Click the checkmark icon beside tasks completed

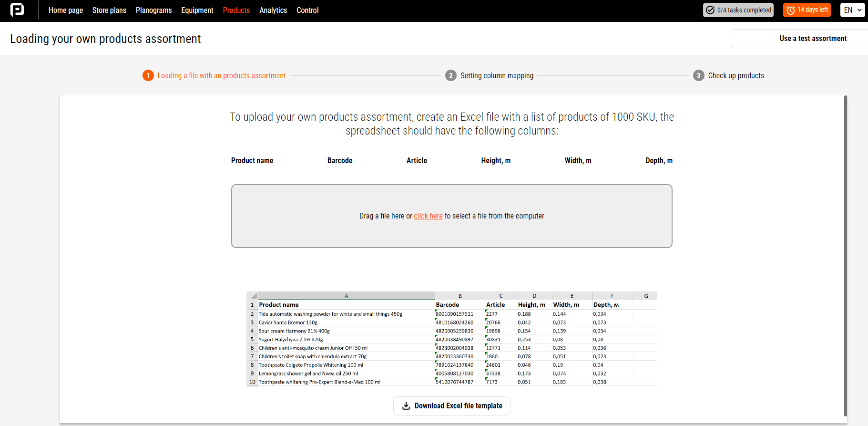coord(710,10)
